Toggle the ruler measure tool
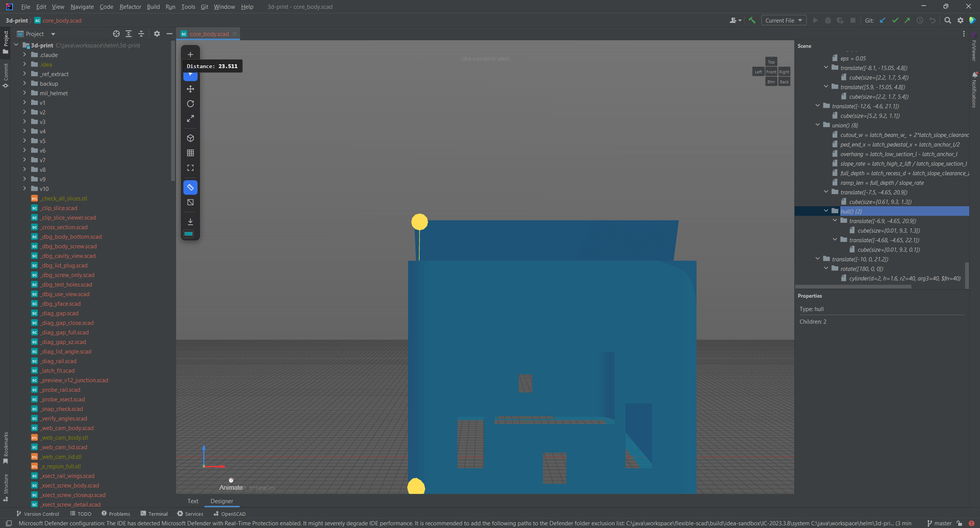980x528 pixels. [190, 187]
